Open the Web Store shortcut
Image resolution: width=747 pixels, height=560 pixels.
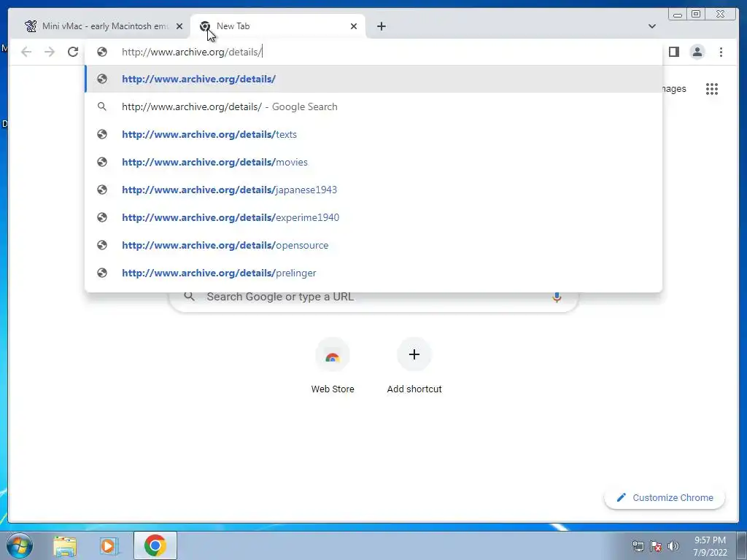333,366
